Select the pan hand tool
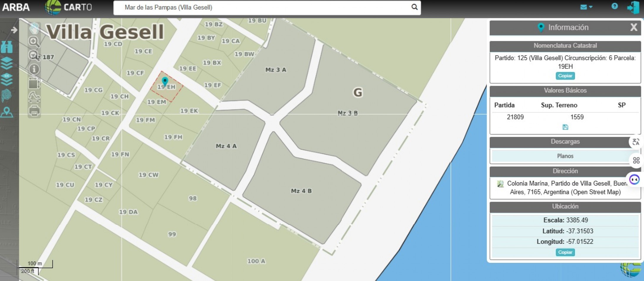The width and height of the screenshot is (644, 281). point(34,28)
